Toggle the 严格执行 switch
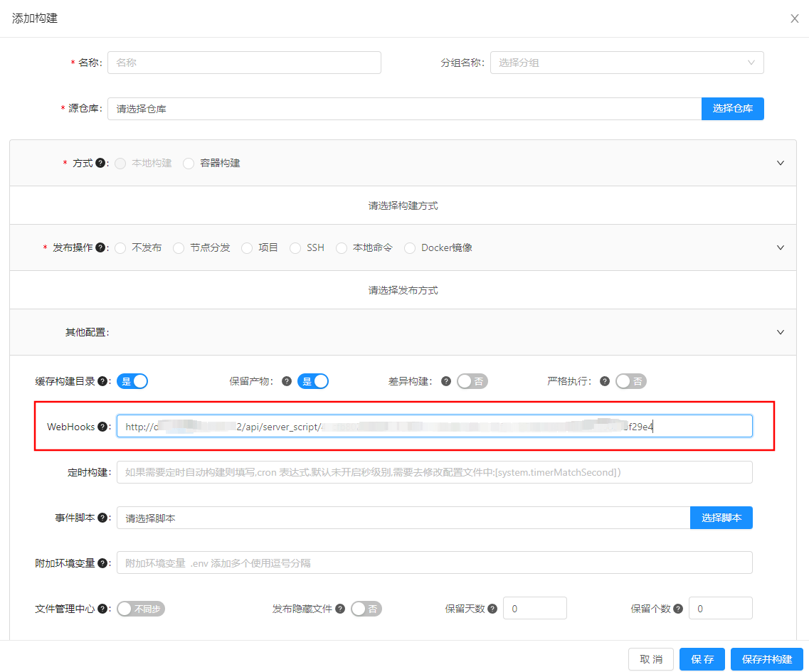Viewport: 809px width, 672px height. (631, 381)
